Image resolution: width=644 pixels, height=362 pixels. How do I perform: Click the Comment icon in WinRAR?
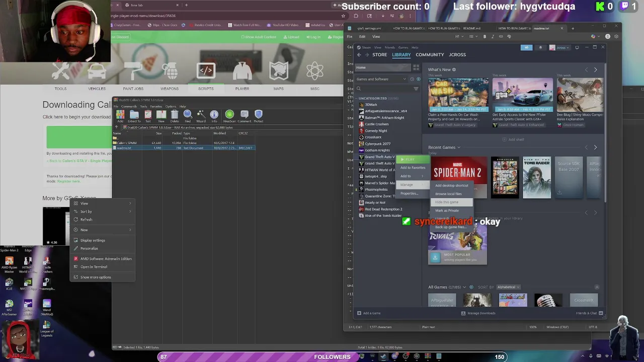click(x=245, y=116)
